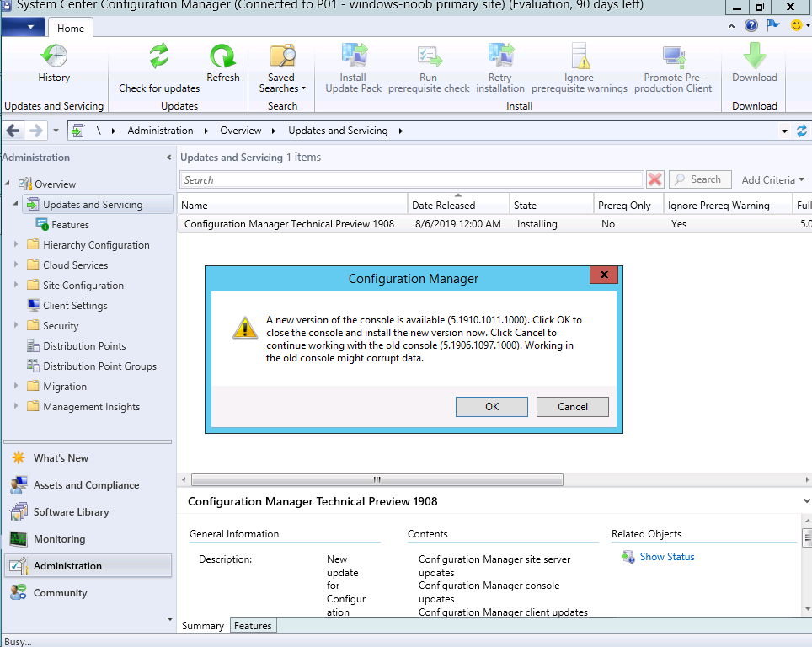Screen dimensions: 812x647
Task: Open Monitoring workspace
Action: [x=59, y=538]
